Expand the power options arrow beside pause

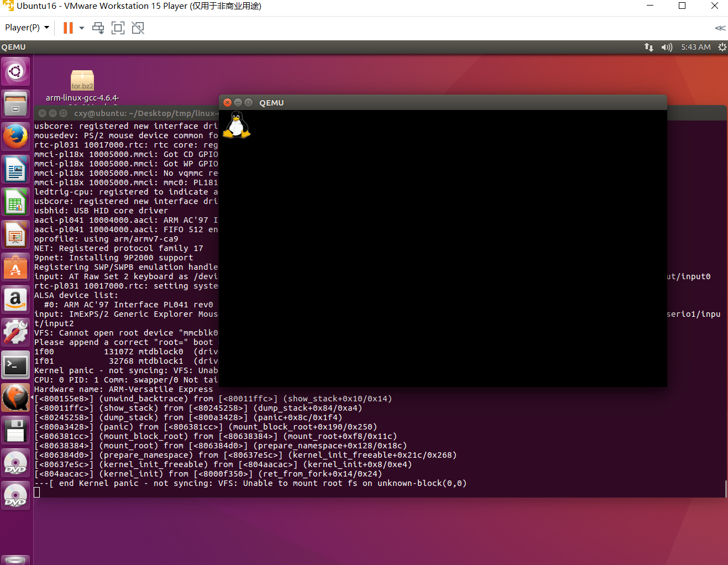point(82,28)
